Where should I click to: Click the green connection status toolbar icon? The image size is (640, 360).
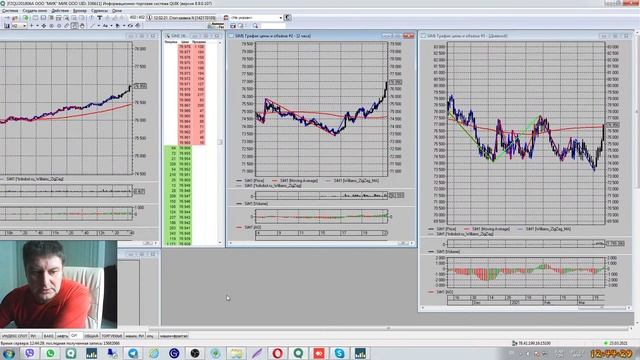(x=26, y=18)
